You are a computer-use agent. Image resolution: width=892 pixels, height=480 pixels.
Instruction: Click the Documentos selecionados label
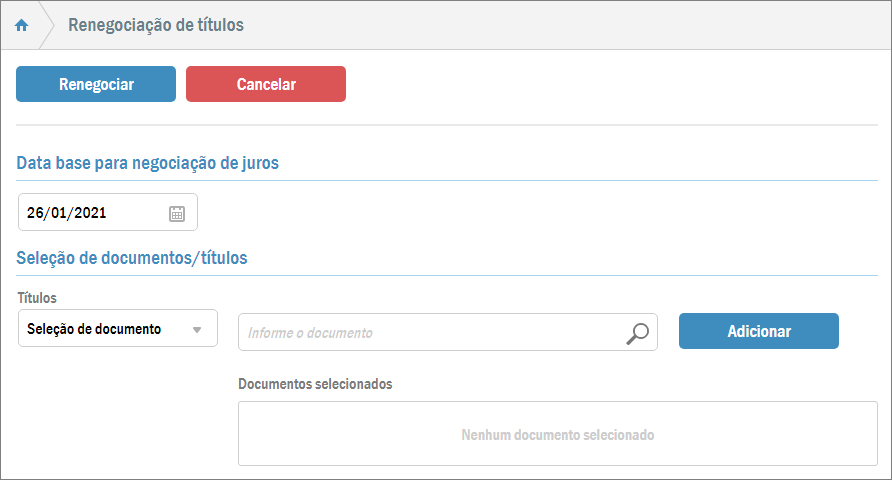point(315,384)
